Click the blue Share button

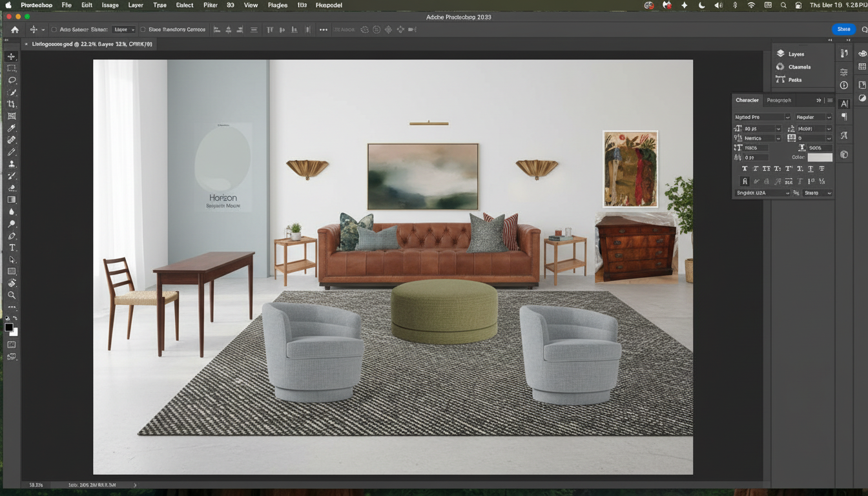(x=843, y=29)
